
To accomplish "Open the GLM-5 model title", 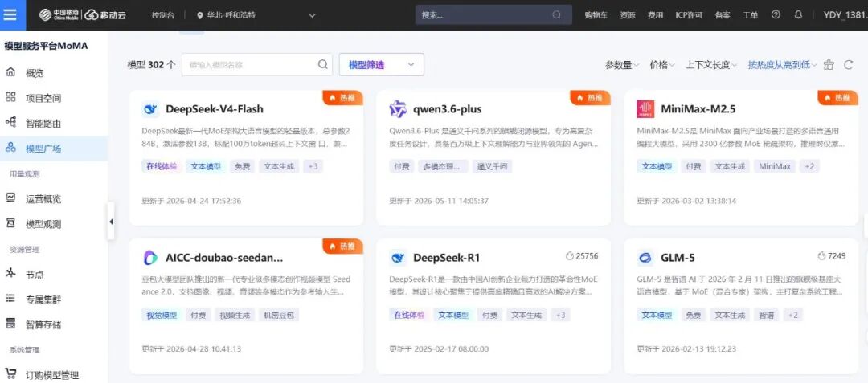I will 678,258.
